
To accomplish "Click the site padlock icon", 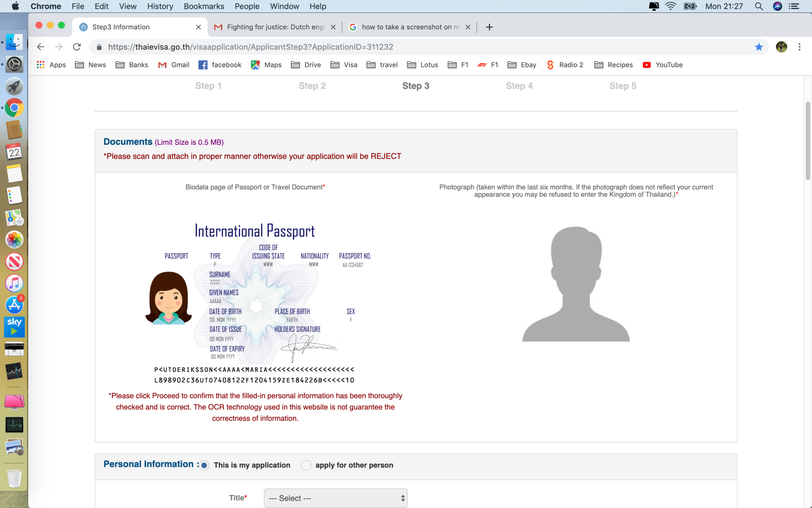I will (x=99, y=47).
